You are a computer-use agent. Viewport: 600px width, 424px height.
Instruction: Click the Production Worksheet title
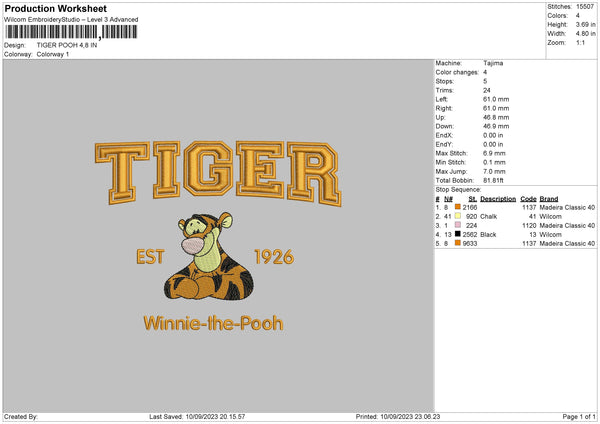(55, 8)
